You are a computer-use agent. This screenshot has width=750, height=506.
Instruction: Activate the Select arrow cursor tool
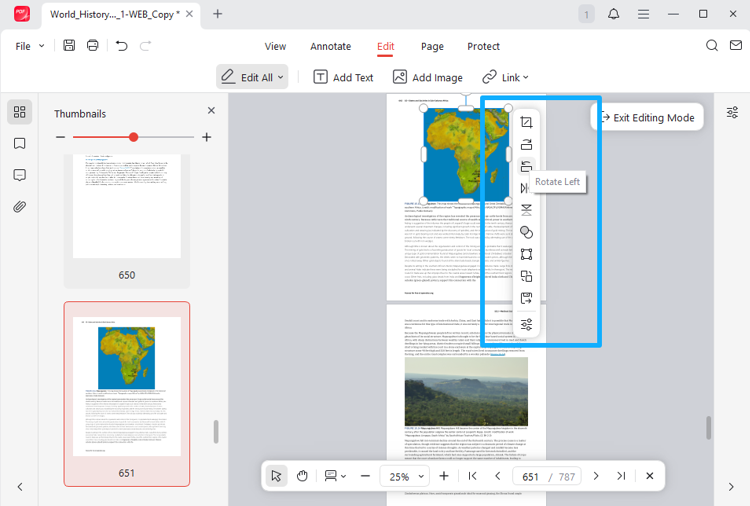276,476
